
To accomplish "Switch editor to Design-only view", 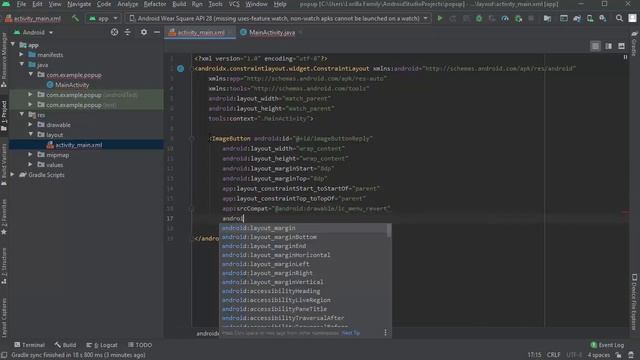I will tap(621, 46).
